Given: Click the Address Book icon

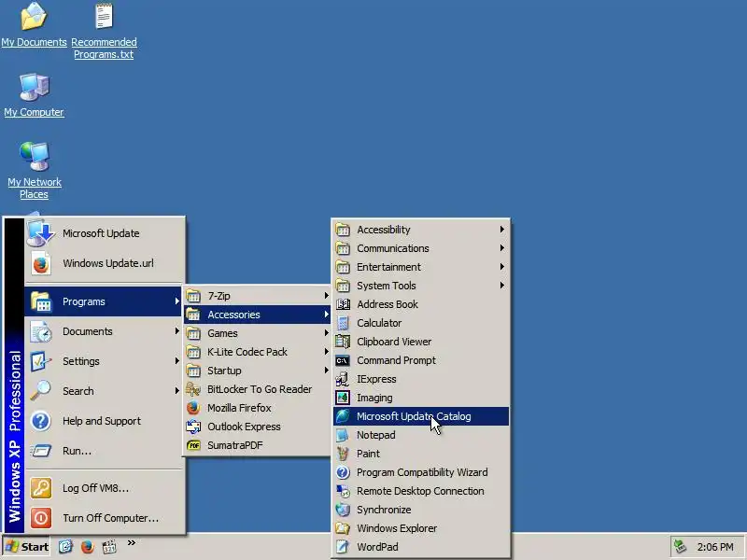Looking at the screenshot, I should click(343, 304).
